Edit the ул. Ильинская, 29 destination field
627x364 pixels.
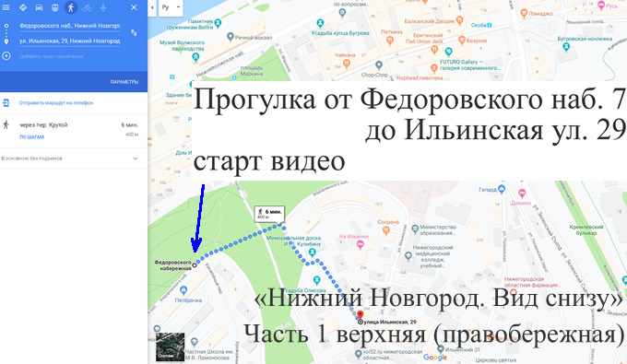(69, 41)
